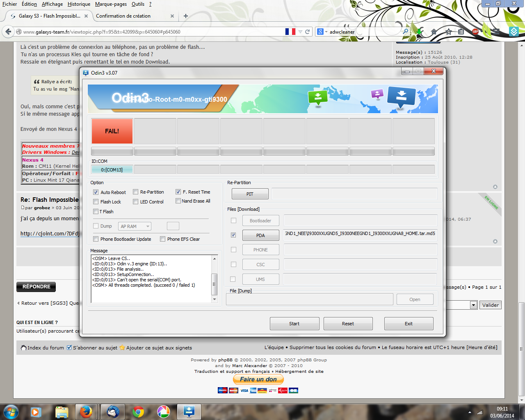Click the PDA file button

260,235
